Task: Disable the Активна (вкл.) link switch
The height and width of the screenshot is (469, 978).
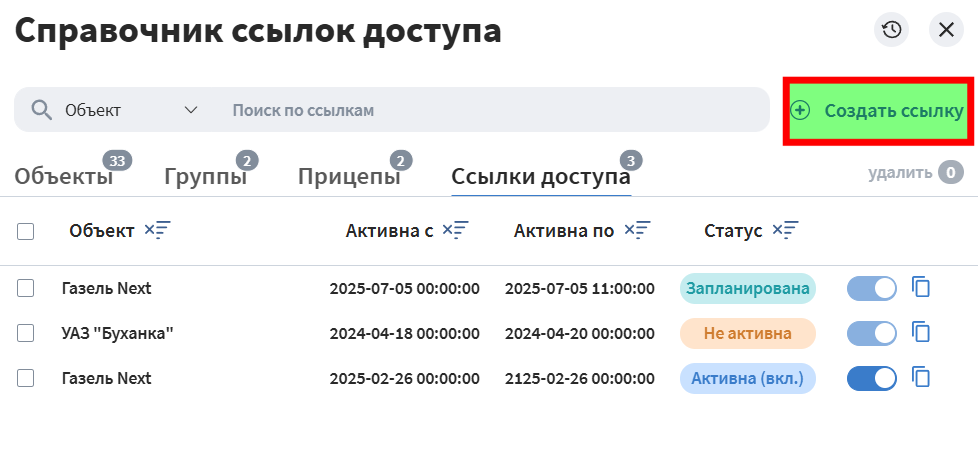Action: (871, 379)
